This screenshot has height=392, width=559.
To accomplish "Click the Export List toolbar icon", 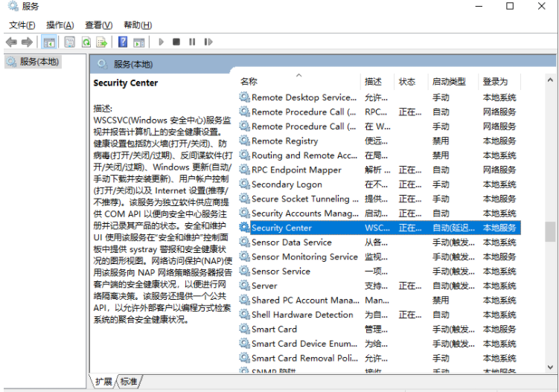I will pyautogui.click(x=101, y=42).
